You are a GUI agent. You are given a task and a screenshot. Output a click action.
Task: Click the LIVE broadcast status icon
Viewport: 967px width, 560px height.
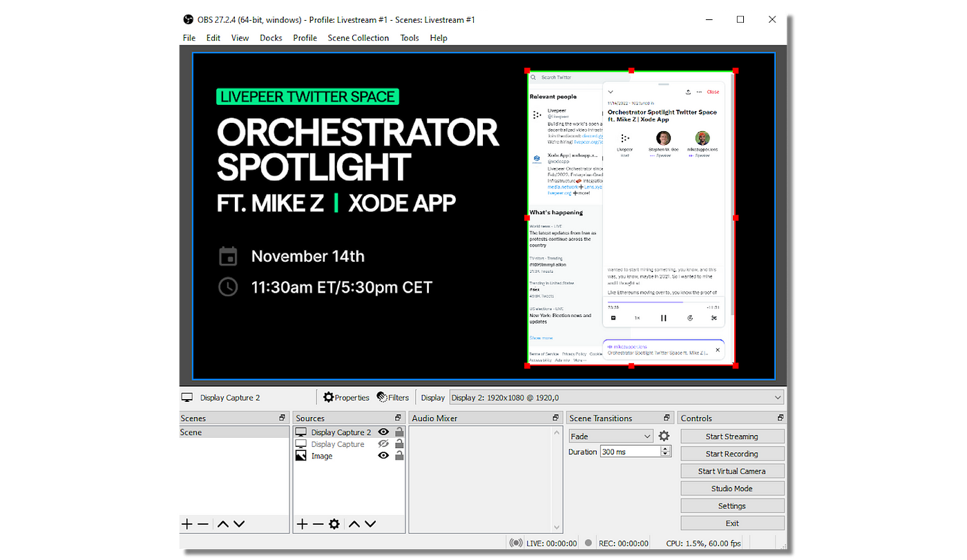pyautogui.click(x=516, y=543)
